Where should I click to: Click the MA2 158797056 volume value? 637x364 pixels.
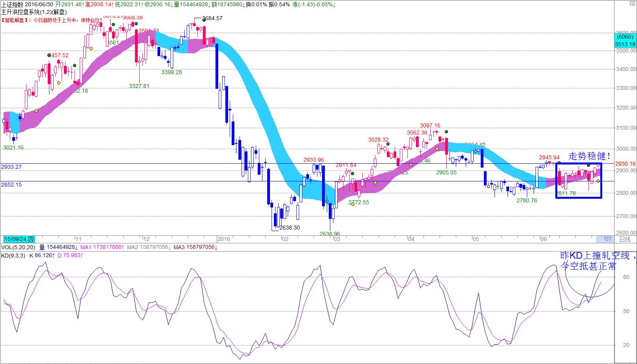(149, 247)
